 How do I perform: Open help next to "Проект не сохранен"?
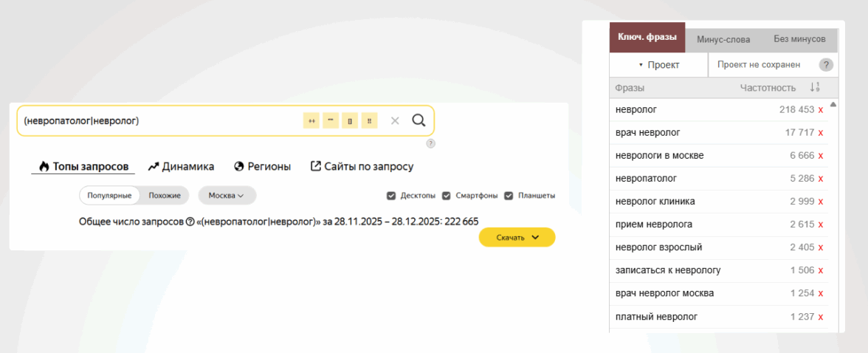[826, 65]
